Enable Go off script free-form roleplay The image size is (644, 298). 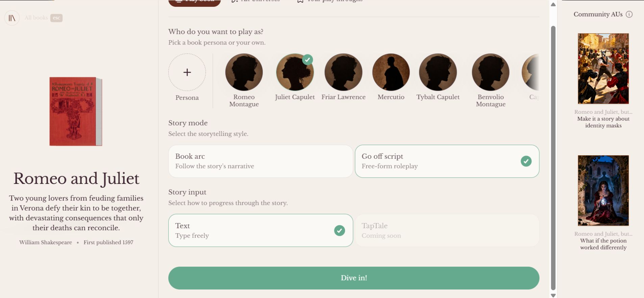pos(447,161)
